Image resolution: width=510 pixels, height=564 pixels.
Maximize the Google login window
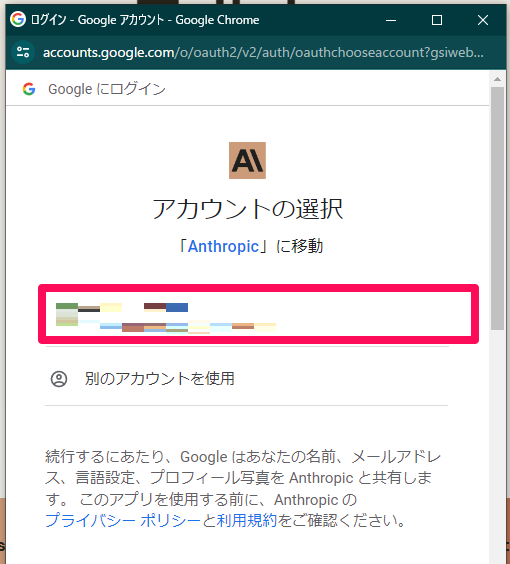click(x=437, y=20)
